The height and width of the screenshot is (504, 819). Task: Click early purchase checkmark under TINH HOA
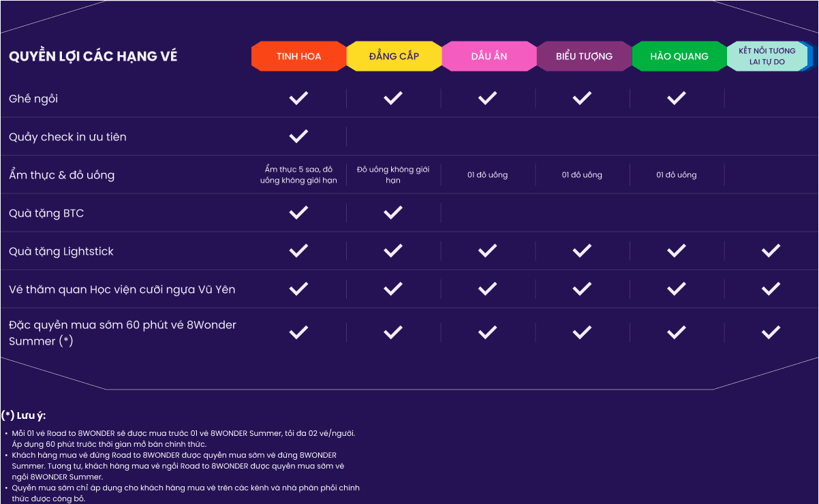(298, 332)
